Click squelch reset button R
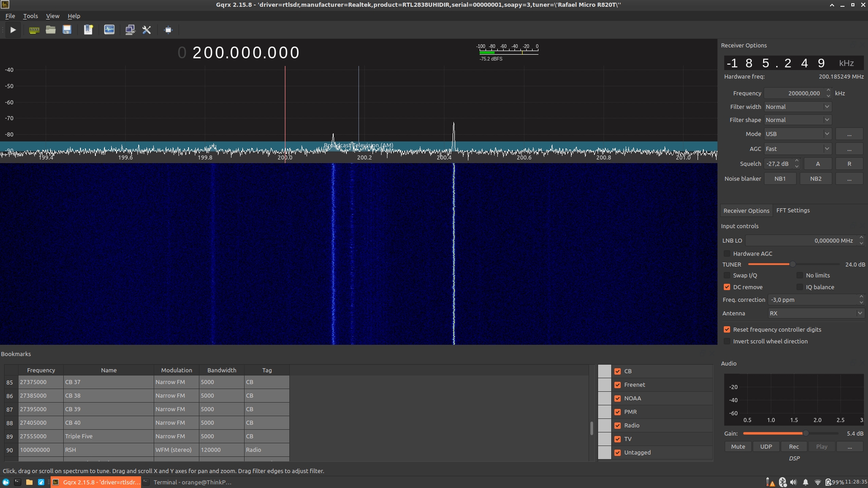Image resolution: width=868 pixels, height=488 pixels. pos(849,164)
